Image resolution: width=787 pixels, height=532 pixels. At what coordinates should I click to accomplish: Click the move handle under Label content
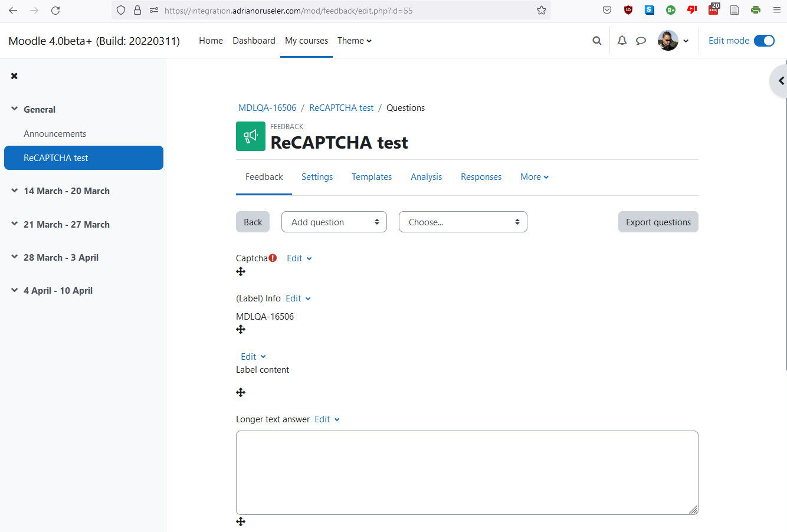[241, 392]
